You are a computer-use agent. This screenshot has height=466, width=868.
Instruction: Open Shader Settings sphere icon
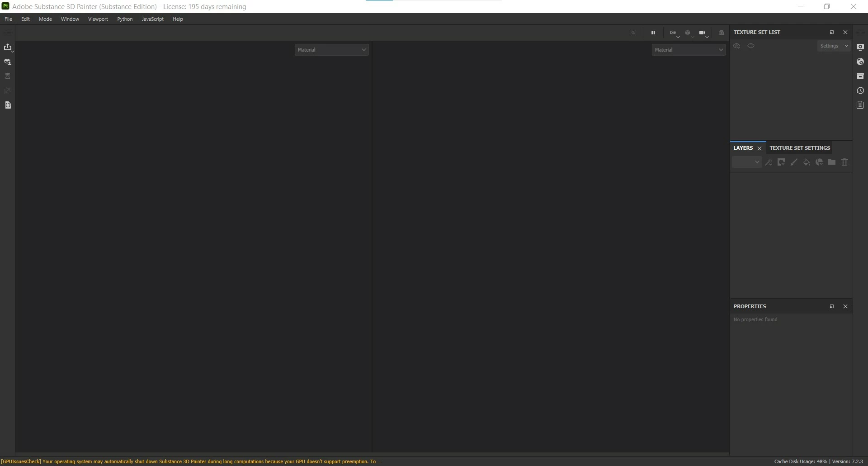tap(860, 62)
